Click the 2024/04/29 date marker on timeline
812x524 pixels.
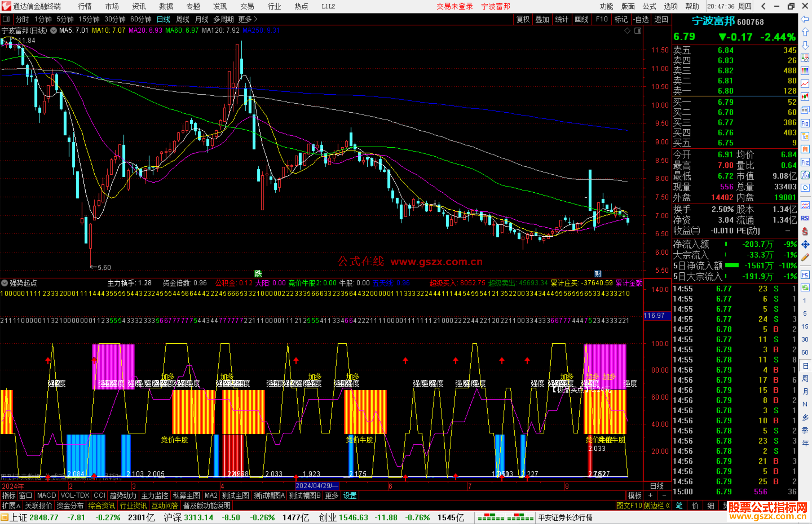tap(317, 486)
